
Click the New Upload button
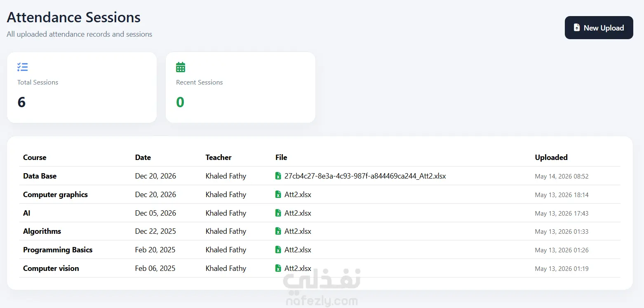point(599,28)
